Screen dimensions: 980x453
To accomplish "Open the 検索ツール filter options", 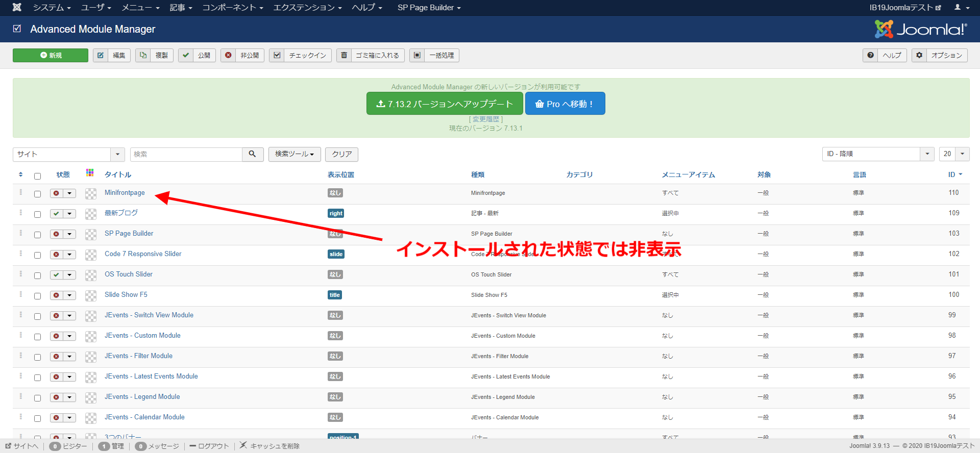I will (294, 154).
